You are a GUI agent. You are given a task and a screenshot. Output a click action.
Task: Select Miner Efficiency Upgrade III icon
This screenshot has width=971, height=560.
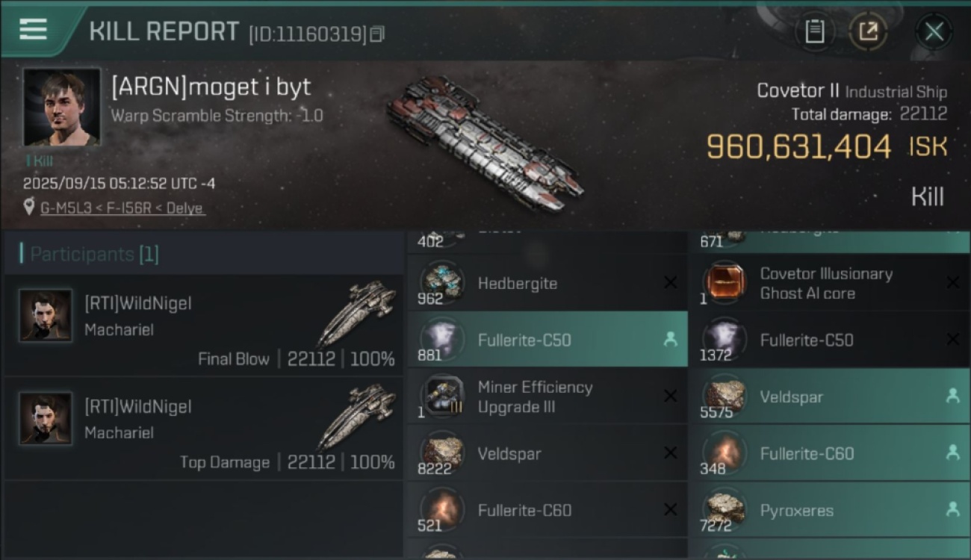pos(442,396)
